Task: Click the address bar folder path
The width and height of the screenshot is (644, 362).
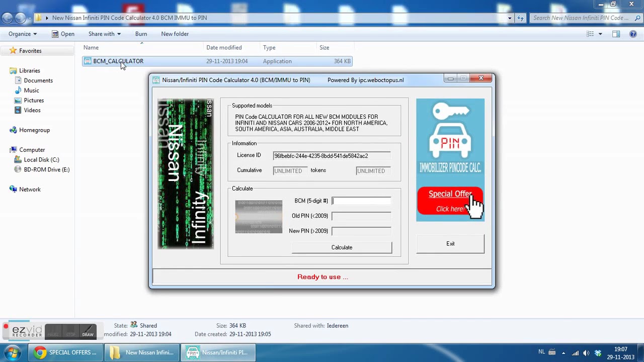Action: (x=129, y=18)
